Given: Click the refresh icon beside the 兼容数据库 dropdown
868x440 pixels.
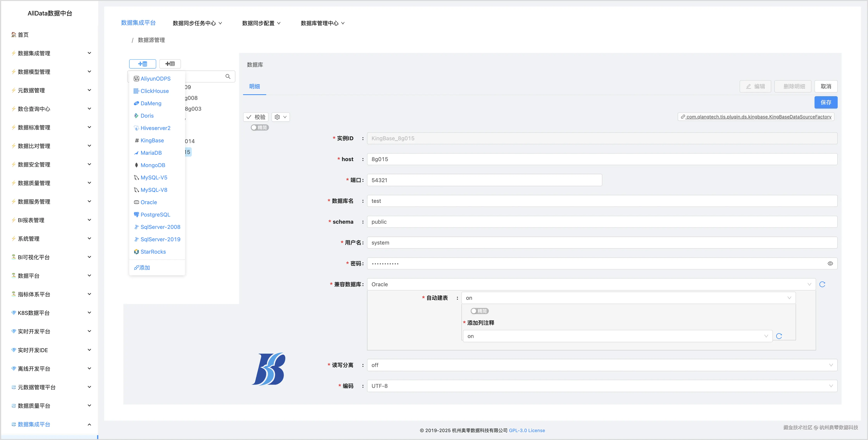Looking at the screenshot, I should point(822,284).
